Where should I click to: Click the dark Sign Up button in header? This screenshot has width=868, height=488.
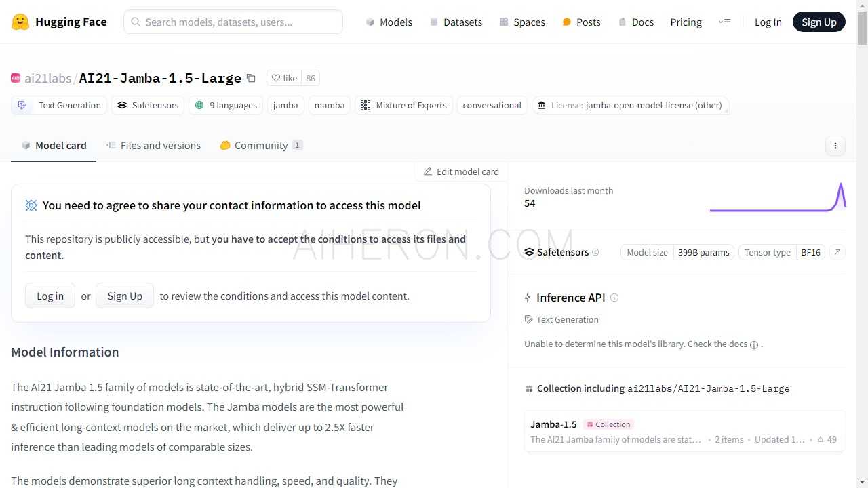[818, 22]
